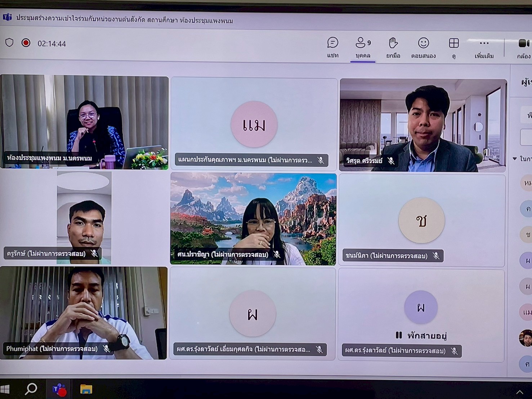Click muted mic icon on วิศรุต ศรีวรมย์ tile
Image resolution: width=532 pixels, height=399 pixels.
391,161
